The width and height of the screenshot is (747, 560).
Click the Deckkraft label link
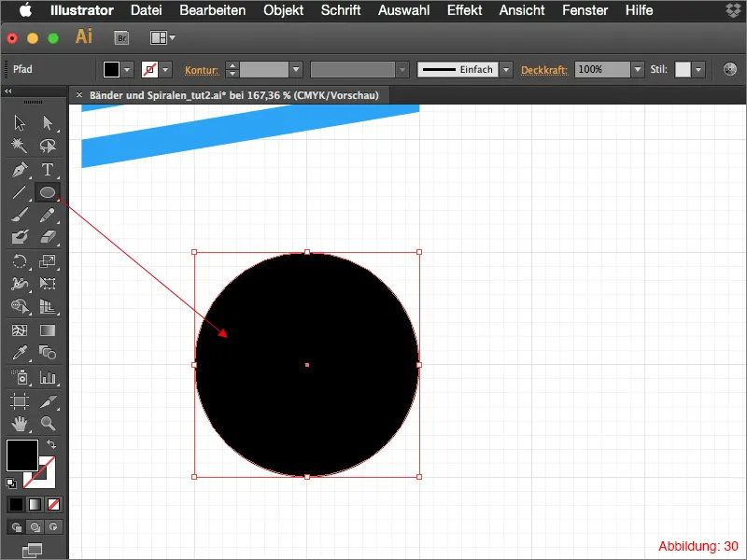point(545,70)
